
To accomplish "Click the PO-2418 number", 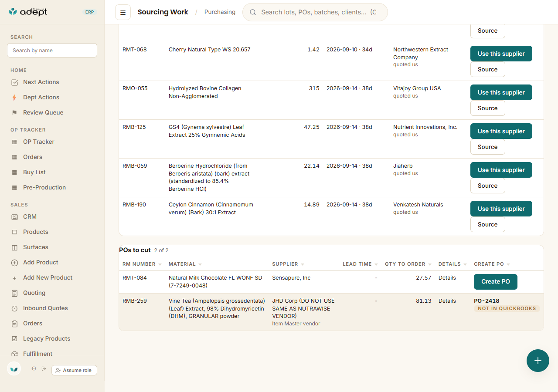I will 487,301.
